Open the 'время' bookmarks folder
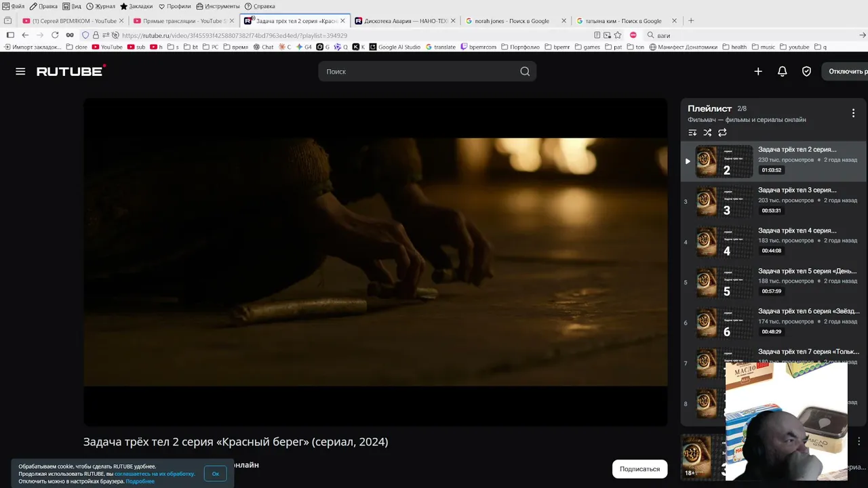This screenshot has width=868, height=488. (235, 47)
